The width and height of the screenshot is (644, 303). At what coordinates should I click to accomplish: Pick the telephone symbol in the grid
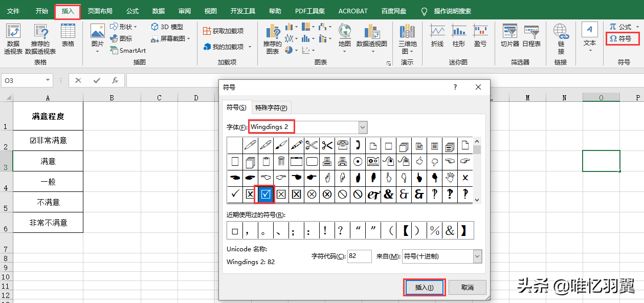[x=343, y=145]
